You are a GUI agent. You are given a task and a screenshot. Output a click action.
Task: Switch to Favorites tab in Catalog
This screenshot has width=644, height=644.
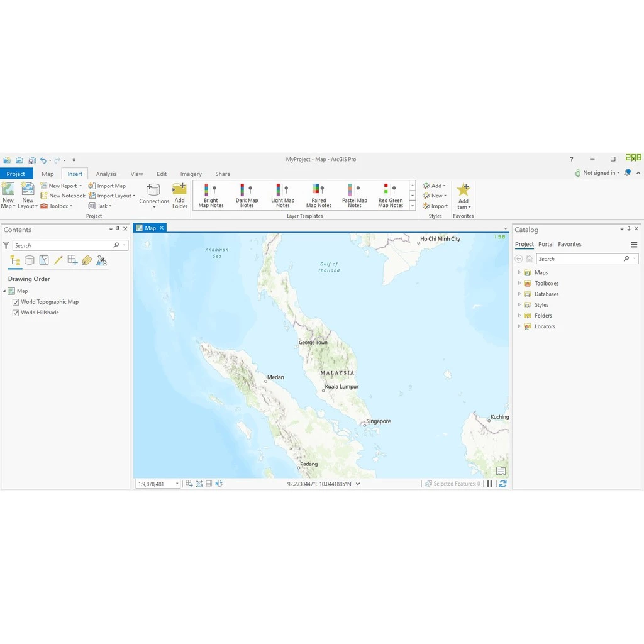point(570,244)
